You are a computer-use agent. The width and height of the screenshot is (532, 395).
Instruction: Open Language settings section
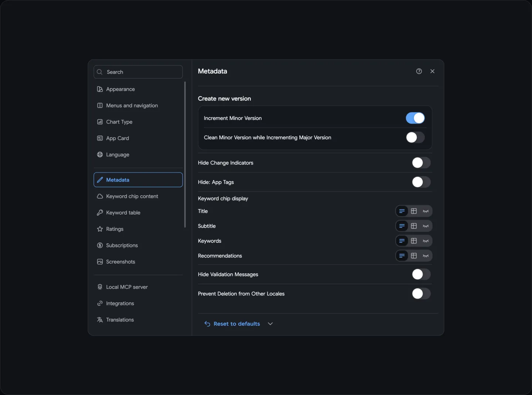pyautogui.click(x=138, y=155)
